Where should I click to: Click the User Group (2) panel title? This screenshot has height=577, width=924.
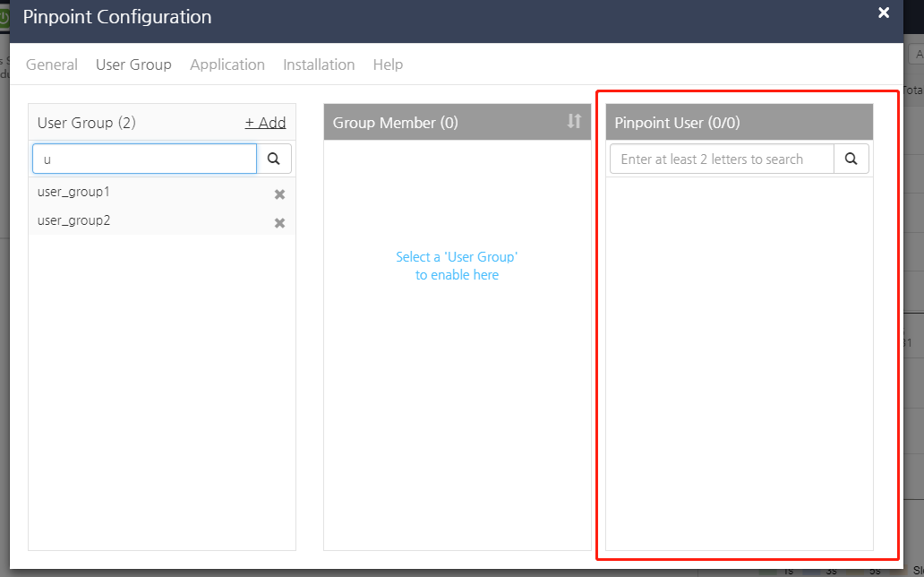pyautogui.click(x=87, y=123)
